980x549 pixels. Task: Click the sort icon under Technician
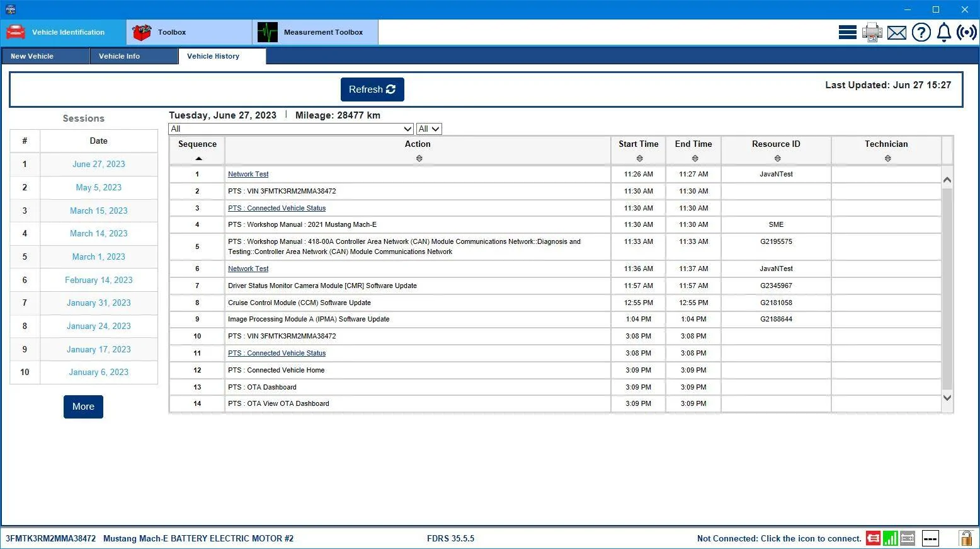[x=887, y=158]
